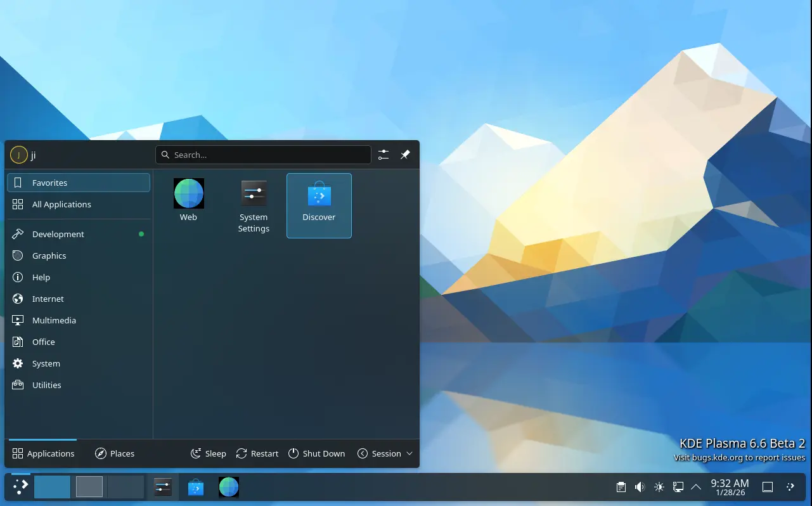
Task: Open the brightness tray icon
Action: [x=659, y=487]
